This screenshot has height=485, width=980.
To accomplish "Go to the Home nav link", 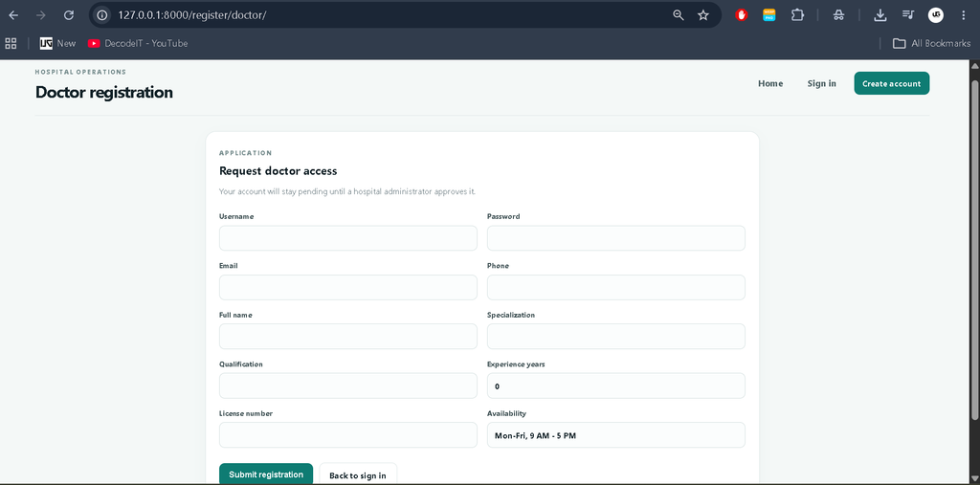I will pos(770,83).
